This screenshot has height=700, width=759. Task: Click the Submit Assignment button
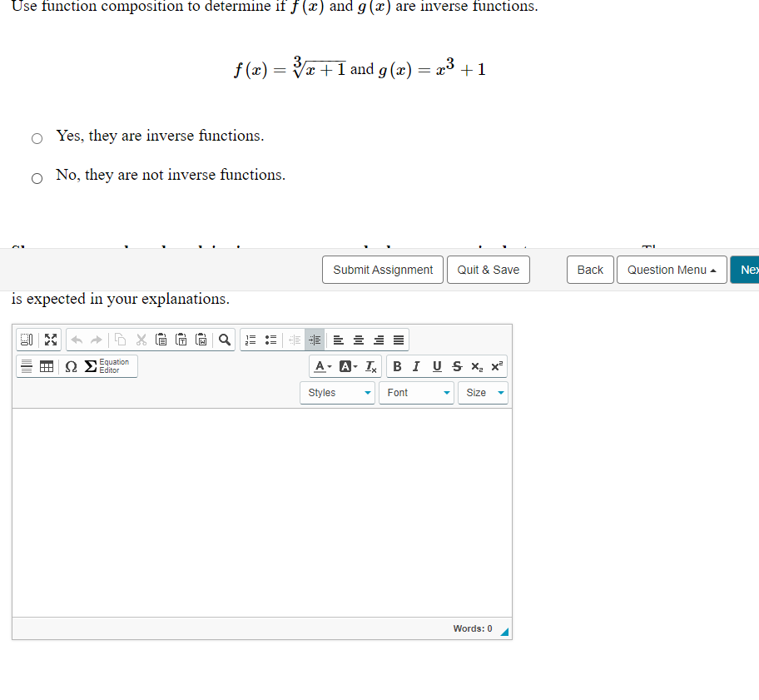tap(382, 270)
